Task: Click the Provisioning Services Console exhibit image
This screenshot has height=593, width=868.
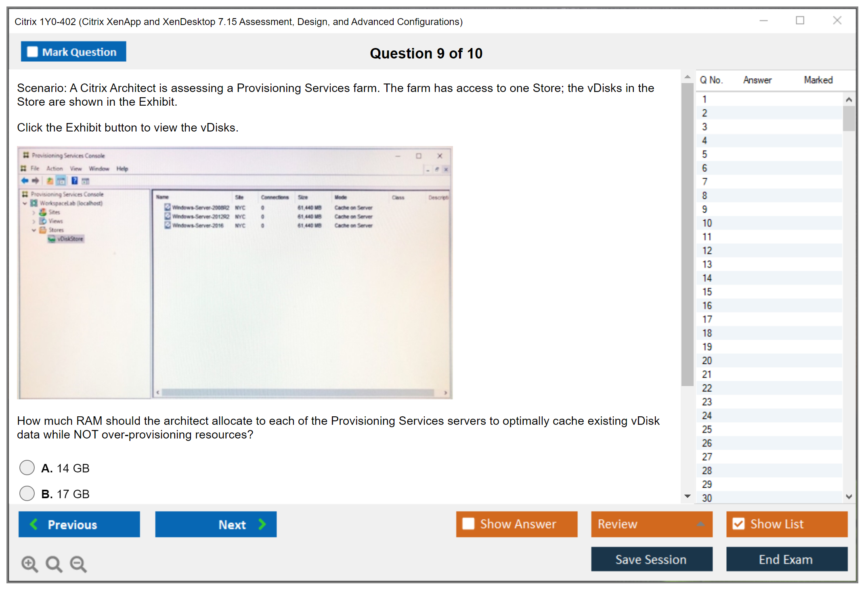Action: tap(235, 273)
